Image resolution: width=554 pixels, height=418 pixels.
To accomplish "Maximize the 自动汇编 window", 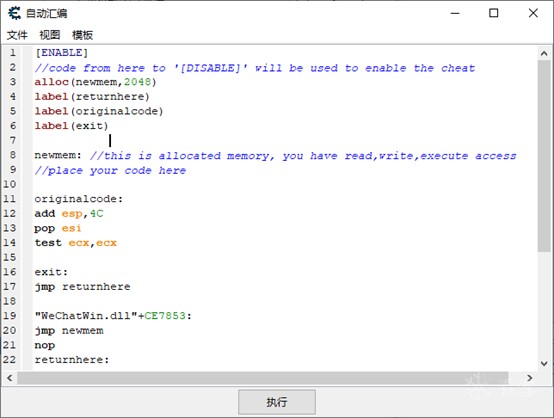I will 494,13.
